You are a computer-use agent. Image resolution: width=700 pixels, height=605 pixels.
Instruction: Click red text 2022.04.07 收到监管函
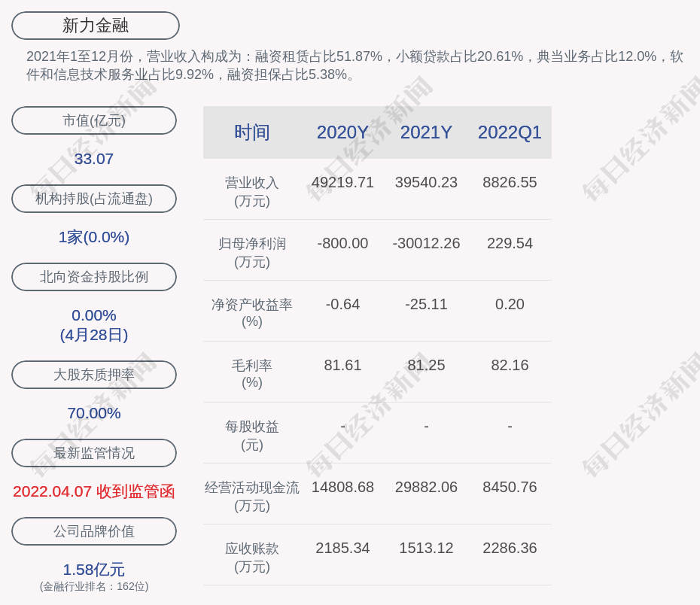tap(94, 491)
